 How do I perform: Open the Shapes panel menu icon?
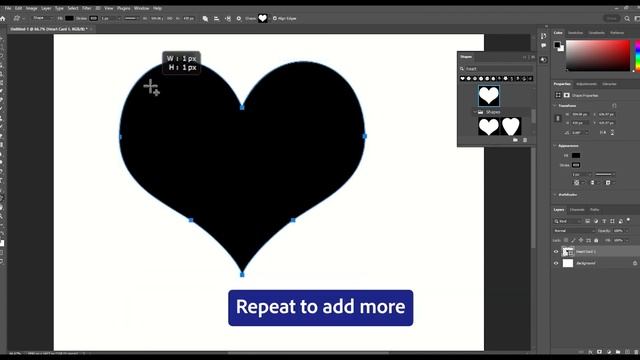(x=533, y=57)
